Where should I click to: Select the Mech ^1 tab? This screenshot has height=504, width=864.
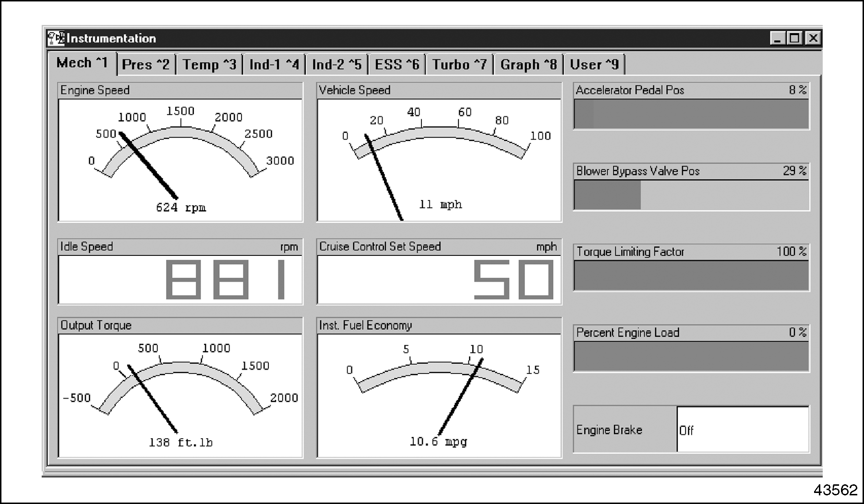82,63
